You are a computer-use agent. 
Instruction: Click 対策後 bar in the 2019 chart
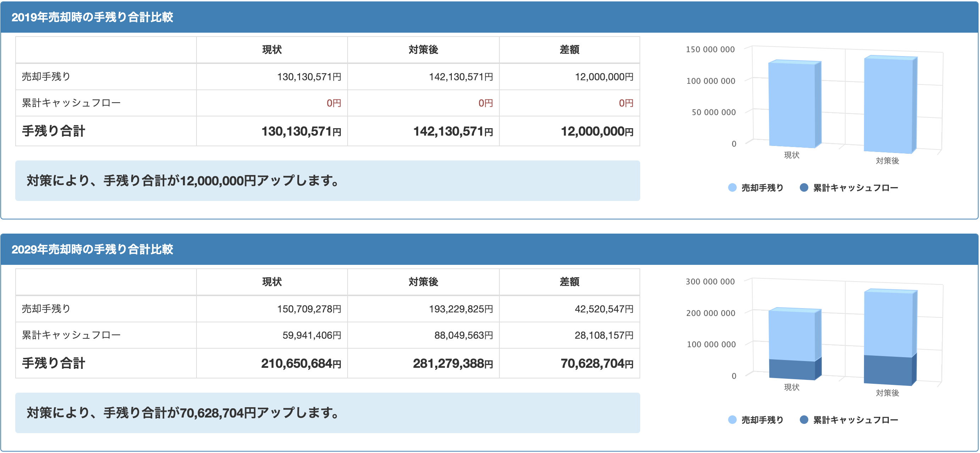click(888, 105)
